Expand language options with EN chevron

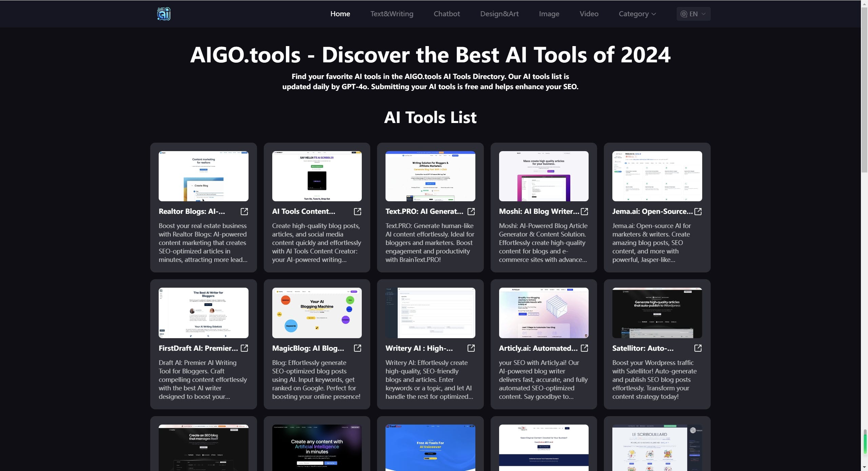coord(694,13)
